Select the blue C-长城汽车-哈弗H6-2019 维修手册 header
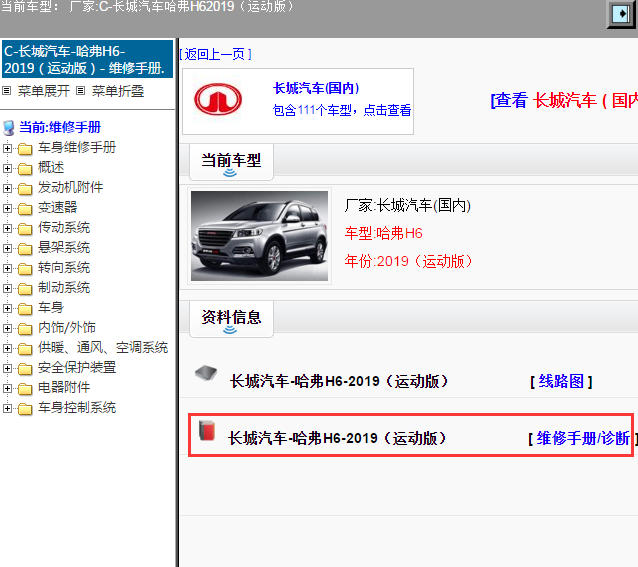This screenshot has width=638, height=567. tap(87, 59)
